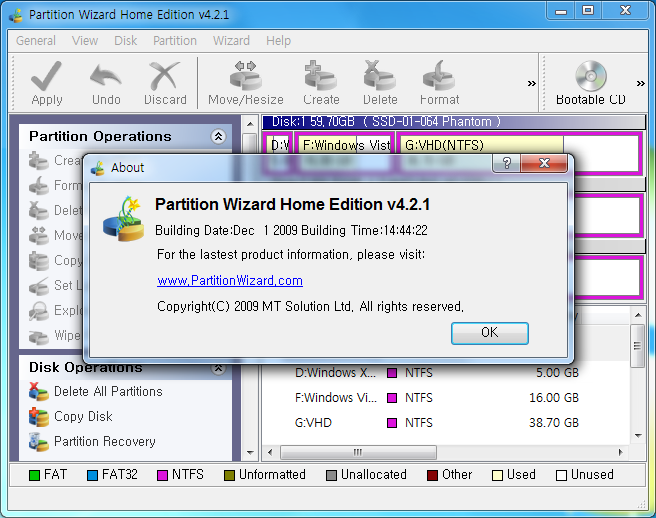
Task: Click the Used pale yellow legend swatch
Action: 497,475
